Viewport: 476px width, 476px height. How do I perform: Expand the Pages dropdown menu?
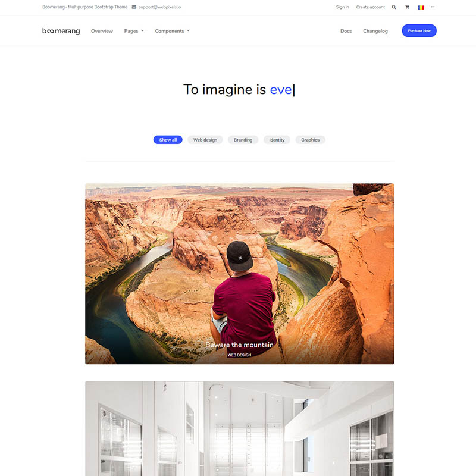click(134, 31)
